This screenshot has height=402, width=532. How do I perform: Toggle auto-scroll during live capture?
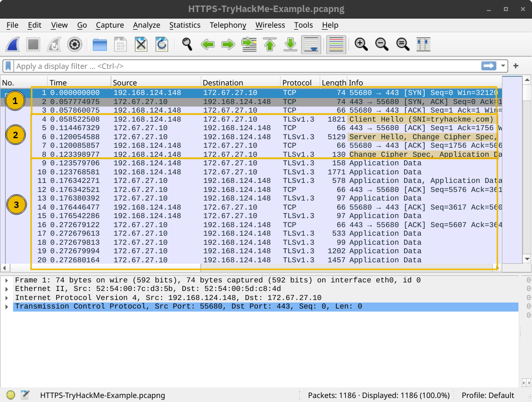click(311, 44)
